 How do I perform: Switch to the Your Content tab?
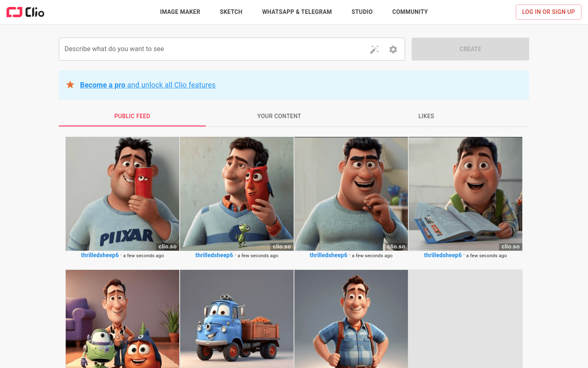coord(279,116)
